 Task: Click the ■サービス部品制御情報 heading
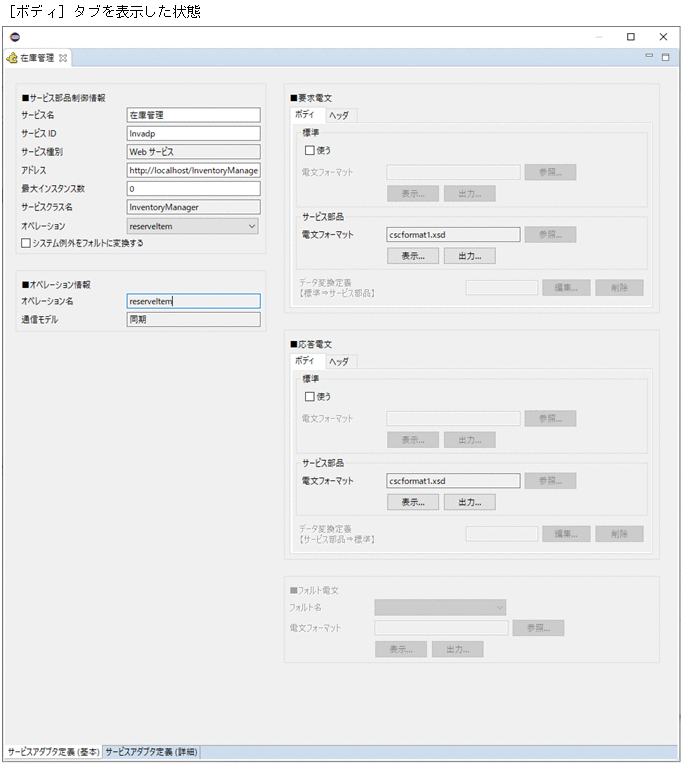[63, 98]
